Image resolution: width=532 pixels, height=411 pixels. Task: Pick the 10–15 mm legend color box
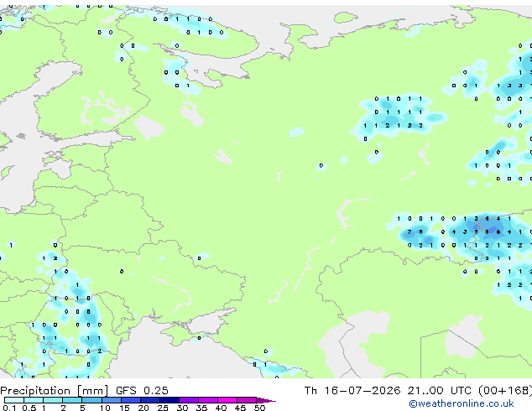(x=112, y=400)
